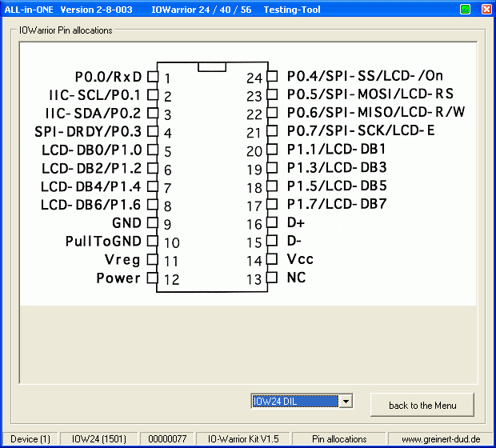The width and height of the screenshot is (496, 448).
Task: Click the P1.1/LCD-DB1 pin label
Action: point(337,149)
